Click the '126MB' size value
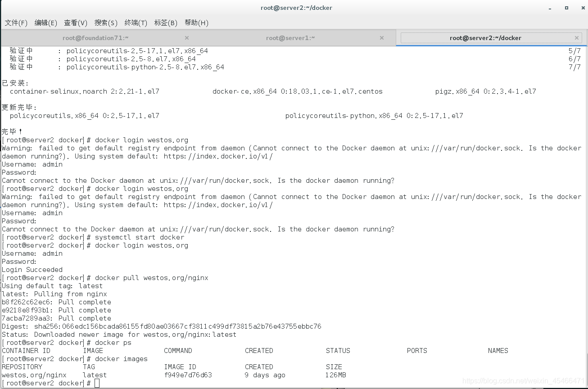The width and height of the screenshot is (588, 389). 336,375
